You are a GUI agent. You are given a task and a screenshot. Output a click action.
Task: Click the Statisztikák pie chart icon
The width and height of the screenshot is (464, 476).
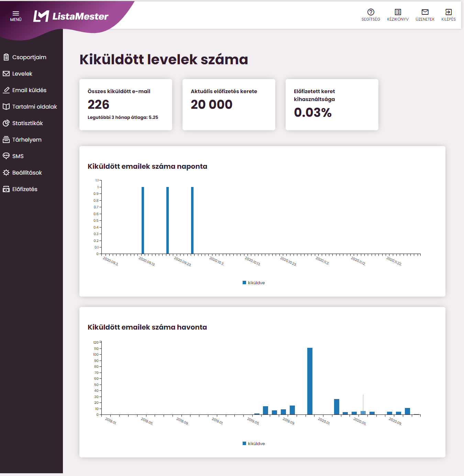coord(6,123)
